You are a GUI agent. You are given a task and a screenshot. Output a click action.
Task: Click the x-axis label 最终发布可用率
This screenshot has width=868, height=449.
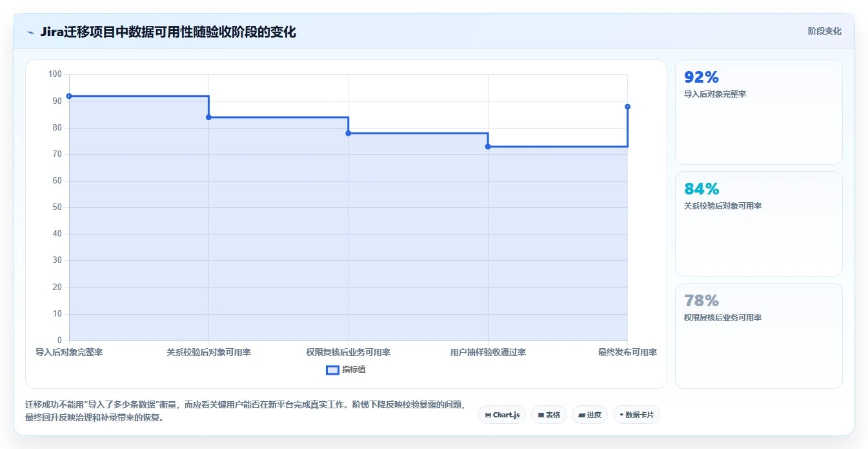point(627,352)
